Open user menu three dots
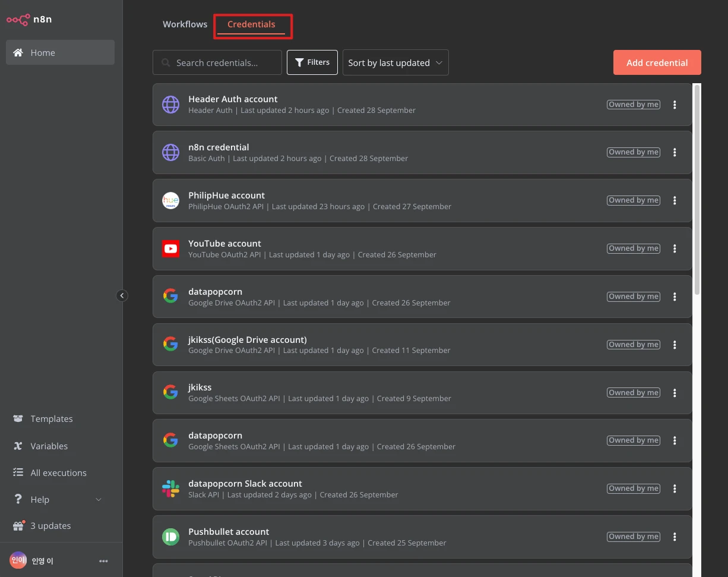Image resolution: width=728 pixels, height=577 pixels. click(x=104, y=561)
